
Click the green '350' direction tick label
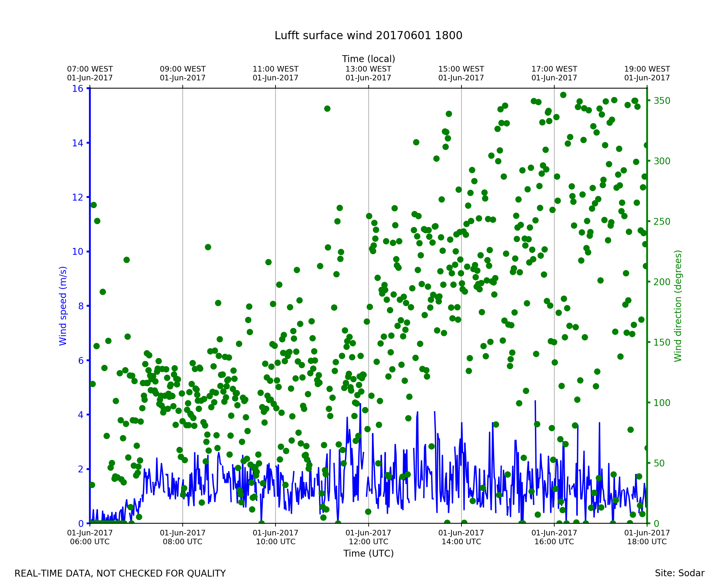click(662, 101)
